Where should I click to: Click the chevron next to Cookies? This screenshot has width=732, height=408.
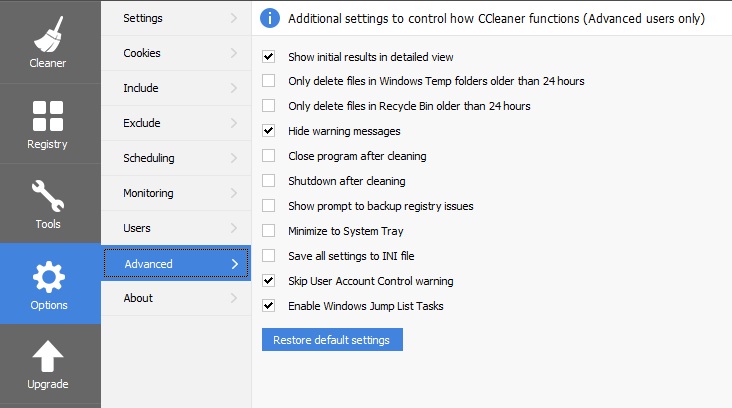pos(233,53)
